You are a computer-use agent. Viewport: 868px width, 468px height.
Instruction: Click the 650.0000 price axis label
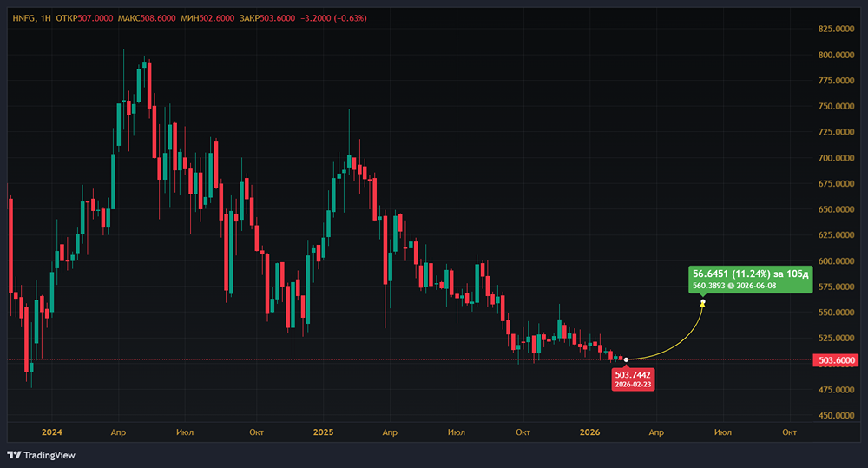click(836, 209)
